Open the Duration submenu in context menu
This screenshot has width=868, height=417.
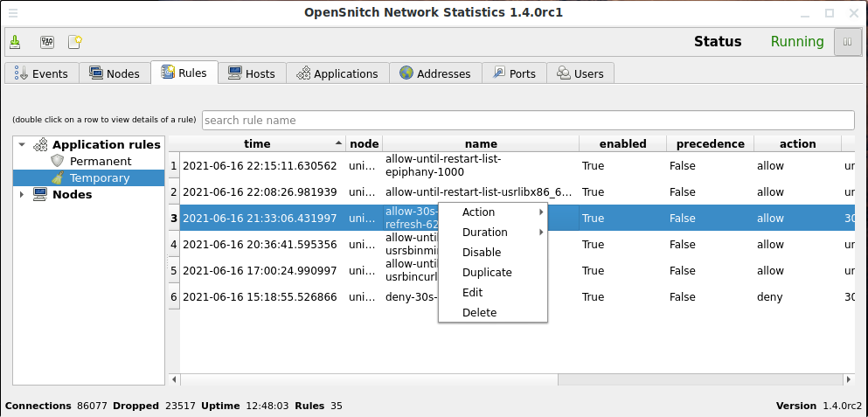(x=493, y=232)
